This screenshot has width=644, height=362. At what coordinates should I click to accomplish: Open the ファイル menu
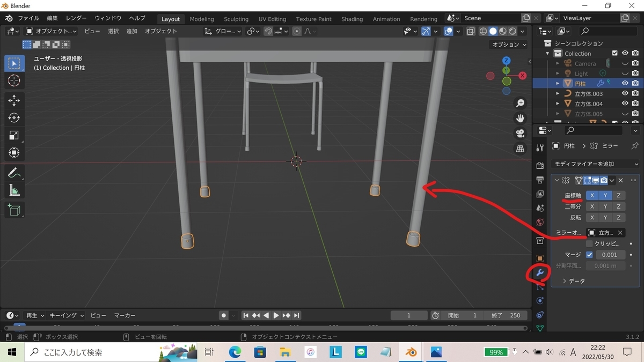[28, 18]
